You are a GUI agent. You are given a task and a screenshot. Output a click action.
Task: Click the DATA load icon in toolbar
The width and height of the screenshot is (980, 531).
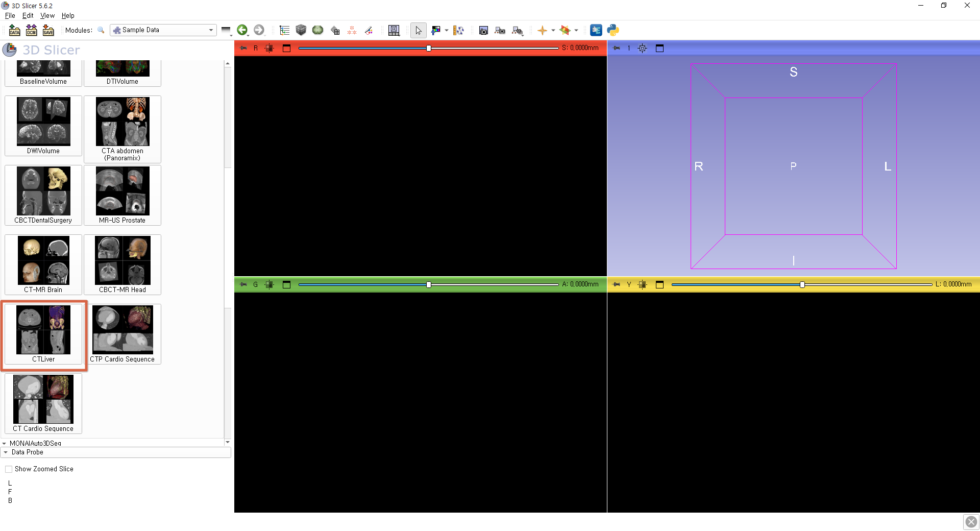pos(14,30)
